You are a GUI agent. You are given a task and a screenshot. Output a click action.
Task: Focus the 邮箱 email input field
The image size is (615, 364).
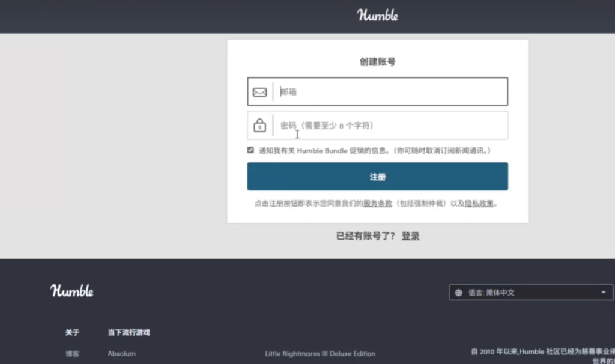pyautogui.click(x=390, y=92)
